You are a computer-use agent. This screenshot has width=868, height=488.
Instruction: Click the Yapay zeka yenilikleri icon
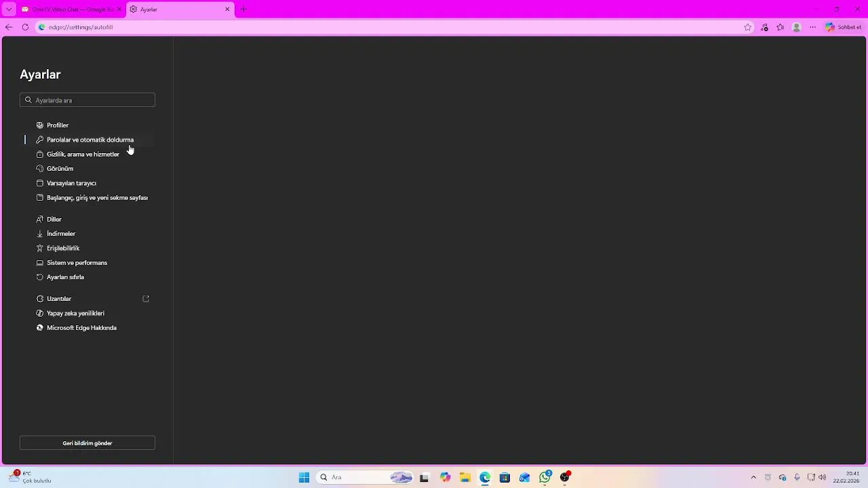[40, 313]
